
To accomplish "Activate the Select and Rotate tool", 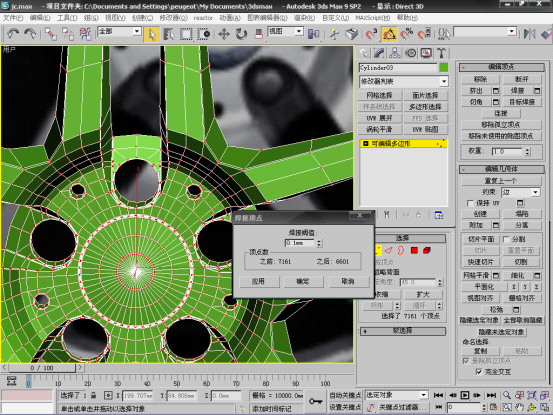I will [x=241, y=34].
